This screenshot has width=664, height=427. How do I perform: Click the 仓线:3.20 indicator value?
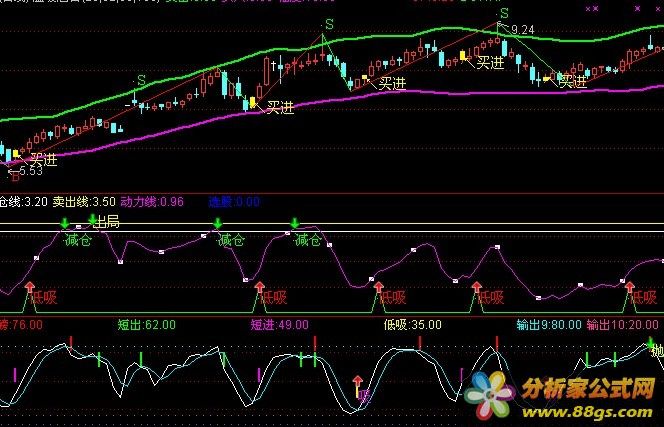point(23,202)
